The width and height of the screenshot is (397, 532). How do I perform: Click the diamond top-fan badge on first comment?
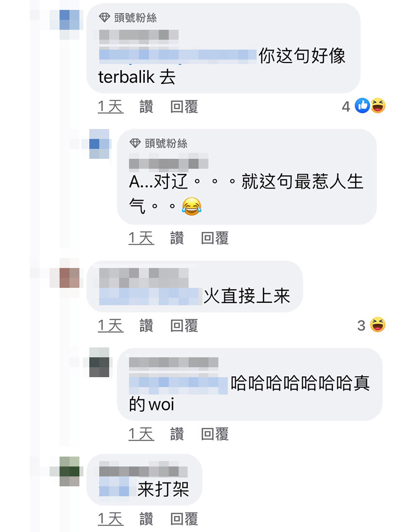tap(105, 17)
